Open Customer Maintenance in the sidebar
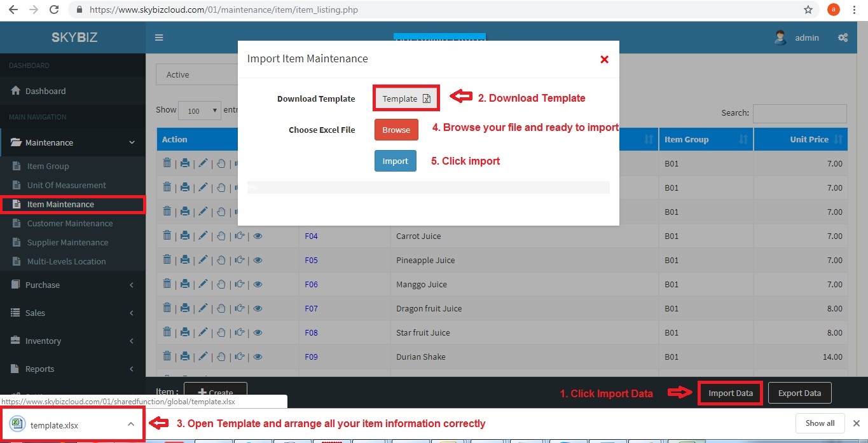This screenshot has width=868, height=443. pyautogui.click(x=69, y=223)
